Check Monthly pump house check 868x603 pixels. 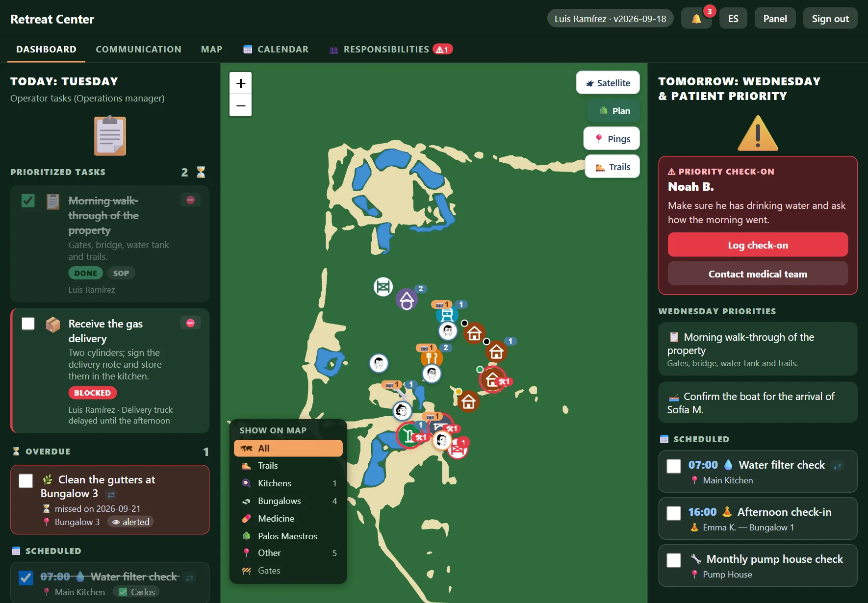(x=674, y=560)
